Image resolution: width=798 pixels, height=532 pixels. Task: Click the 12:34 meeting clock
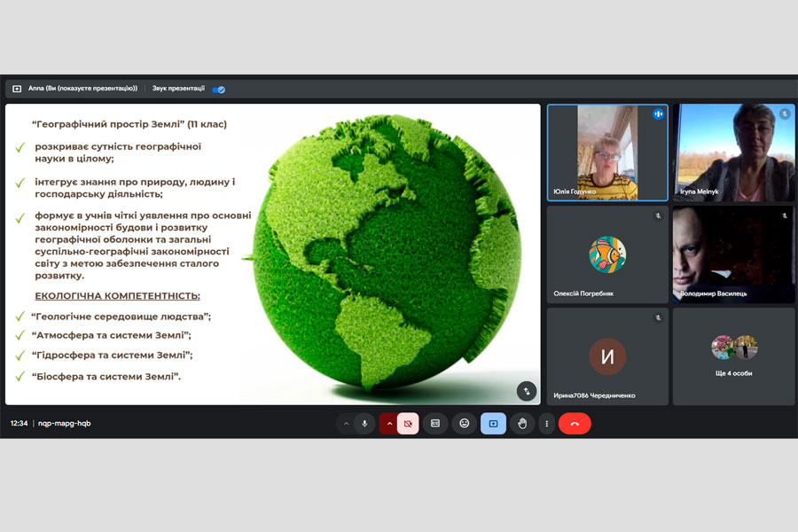19,423
